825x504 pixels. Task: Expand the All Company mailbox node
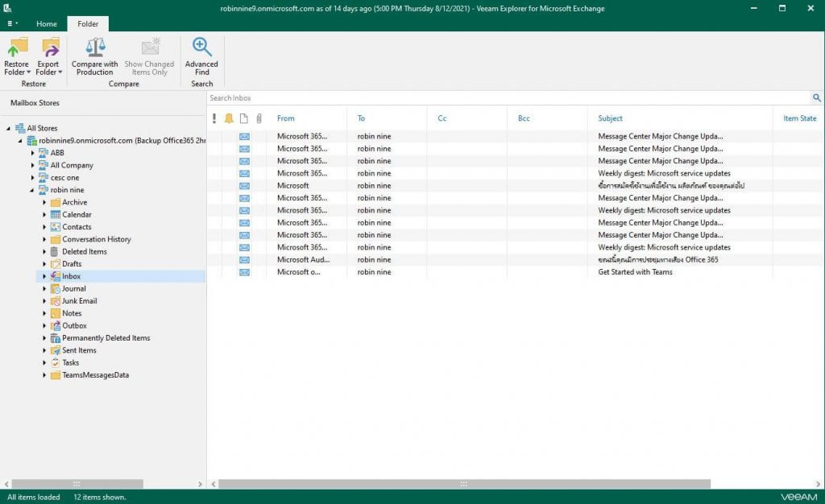(x=32, y=165)
